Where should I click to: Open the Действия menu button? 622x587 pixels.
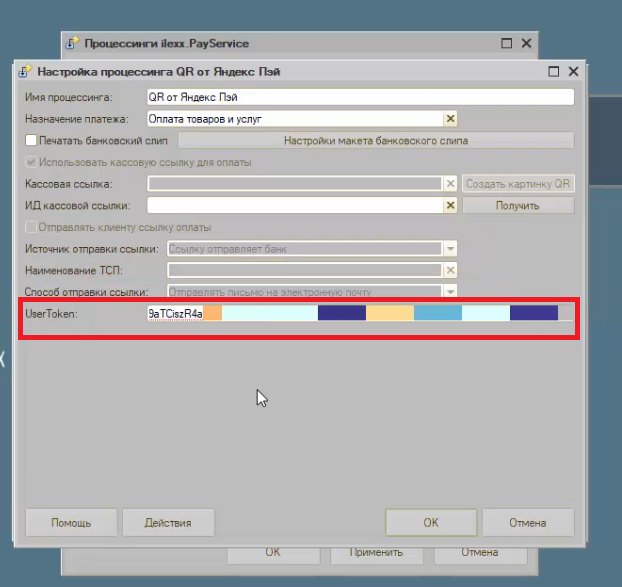click(168, 523)
